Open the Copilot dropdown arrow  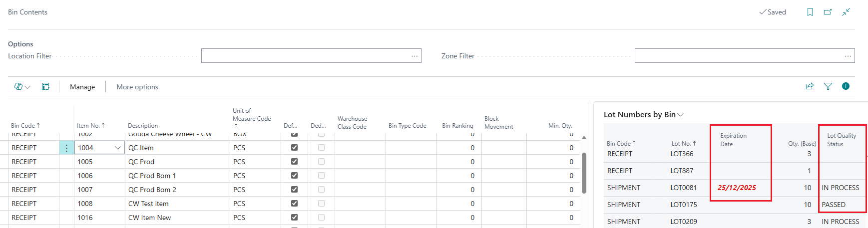28,87
